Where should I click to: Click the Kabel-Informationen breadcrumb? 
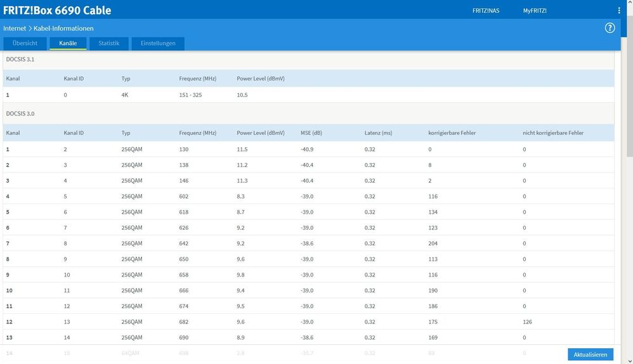pos(63,29)
